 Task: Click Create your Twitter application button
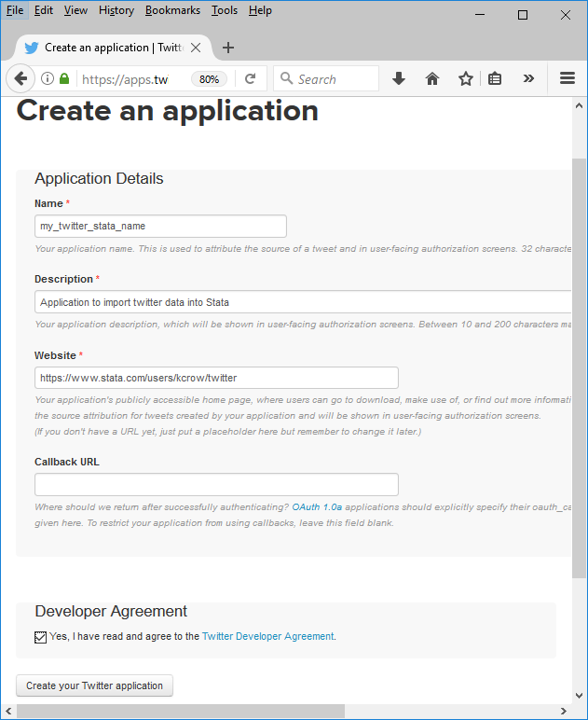pyautogui.click(x=94, y=685)
